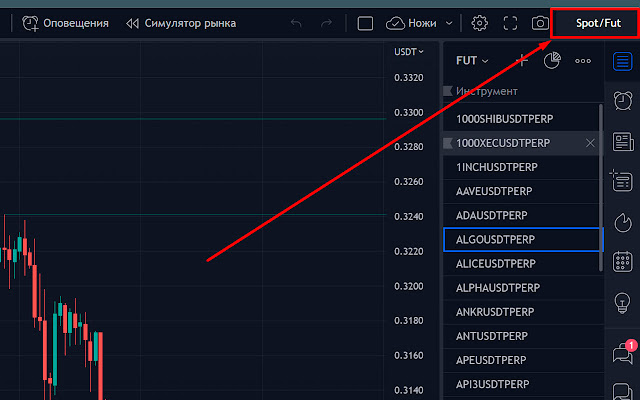Add symbol to watchlist with plus icon

click(522, 61)
